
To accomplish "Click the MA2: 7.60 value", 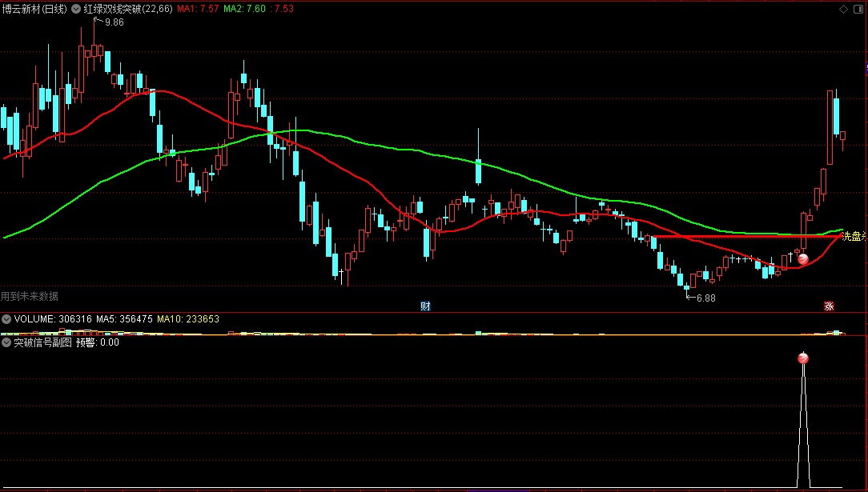I will (x=245, y=9).
